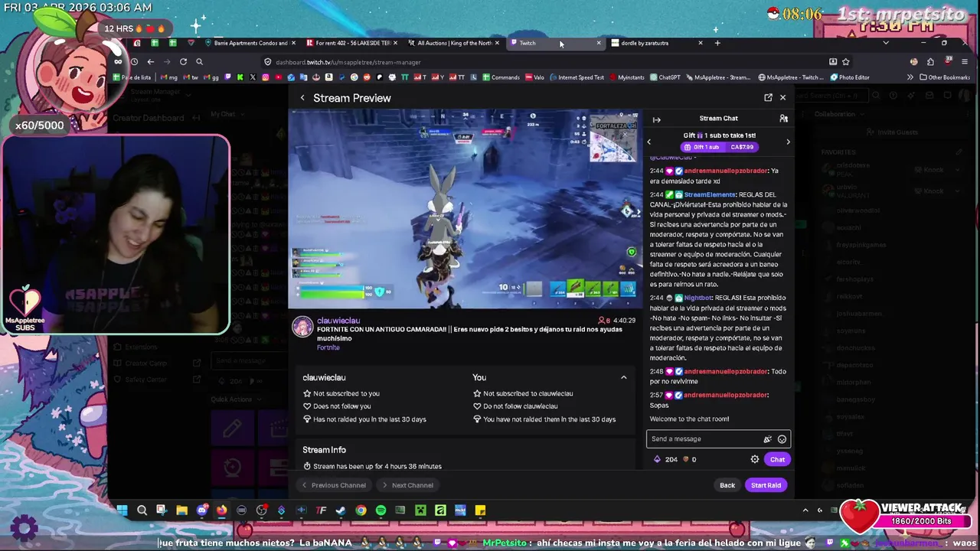List all tabs dropdown arrow

click(x=886, y=43)
